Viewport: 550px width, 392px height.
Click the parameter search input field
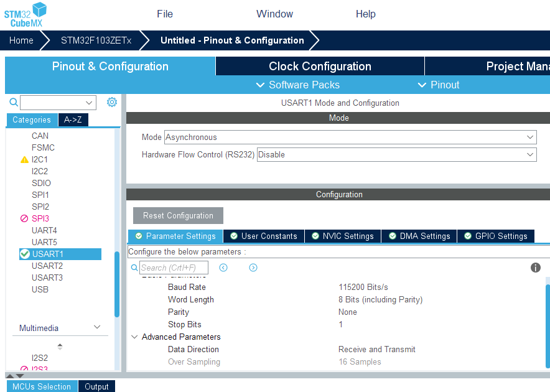(x=174, y=268)
